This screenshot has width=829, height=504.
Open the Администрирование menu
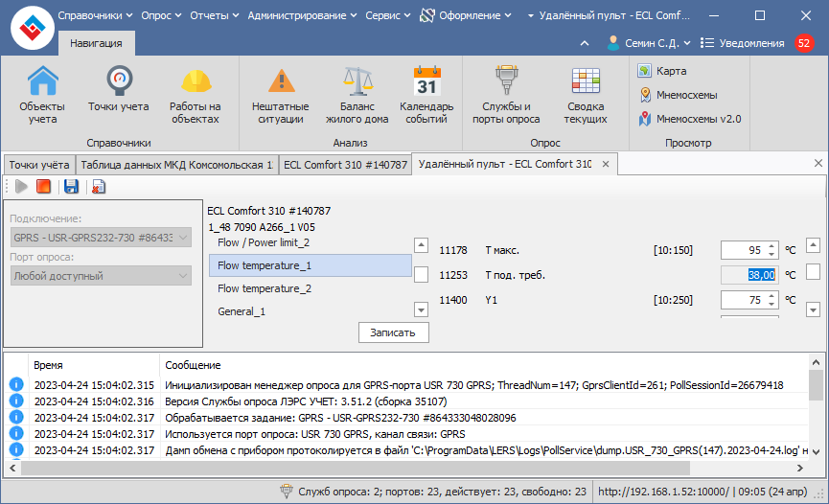coord(303,16)
